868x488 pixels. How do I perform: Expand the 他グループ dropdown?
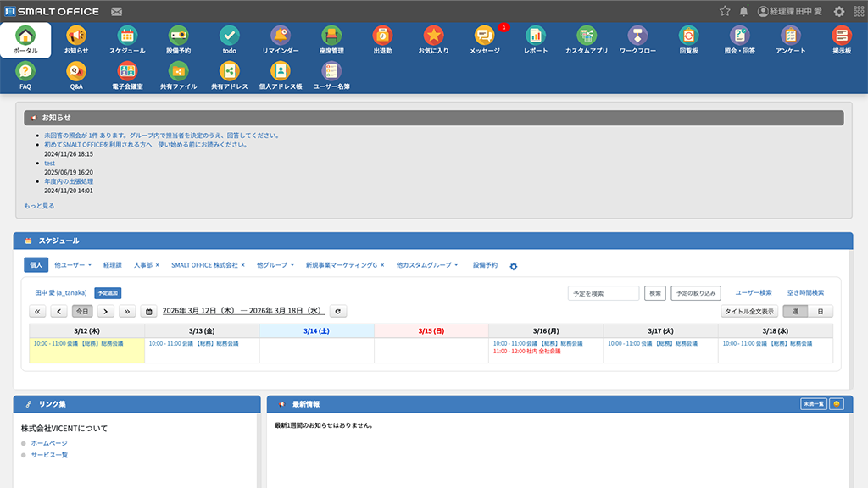pyautogui.click(x=275, y=265)
